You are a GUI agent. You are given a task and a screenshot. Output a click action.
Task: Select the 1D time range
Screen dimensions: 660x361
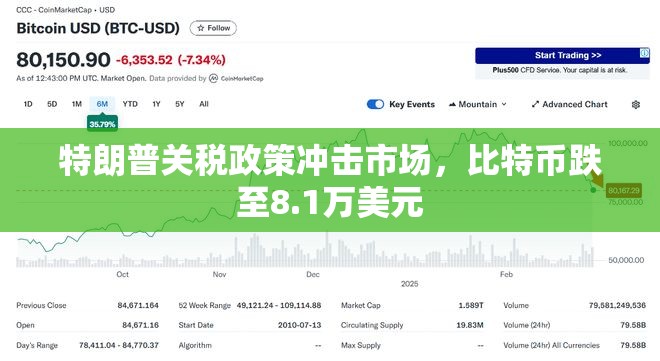point(28,104)
